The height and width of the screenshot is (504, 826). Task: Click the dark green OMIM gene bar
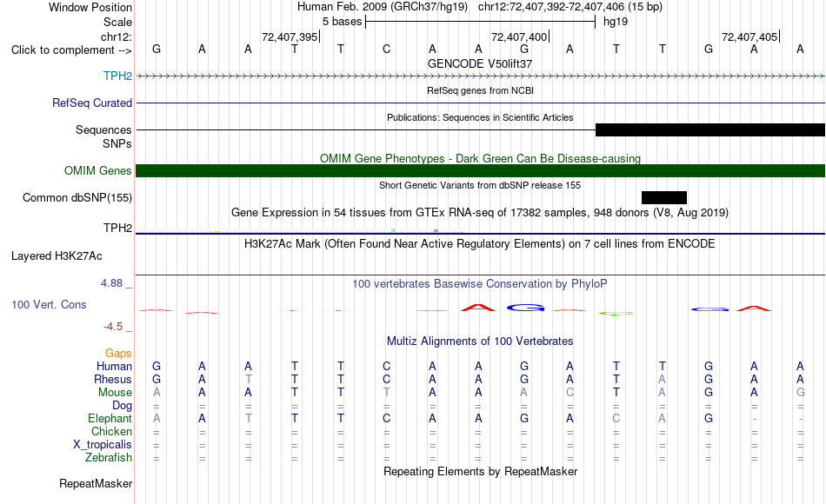(481, 170)
